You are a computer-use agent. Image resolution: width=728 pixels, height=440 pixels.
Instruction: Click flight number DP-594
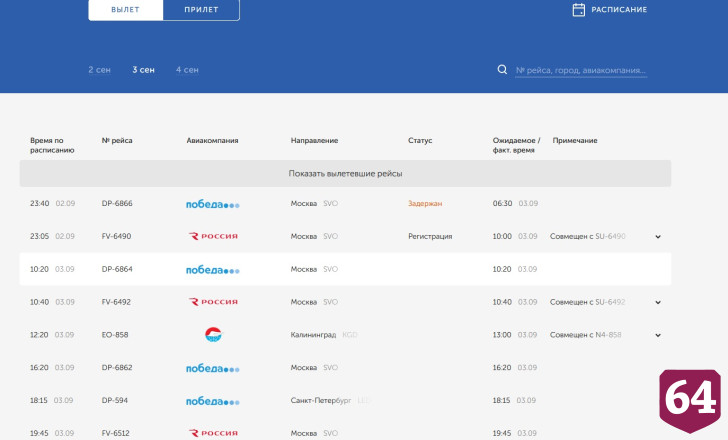click(x=114, y=401)
